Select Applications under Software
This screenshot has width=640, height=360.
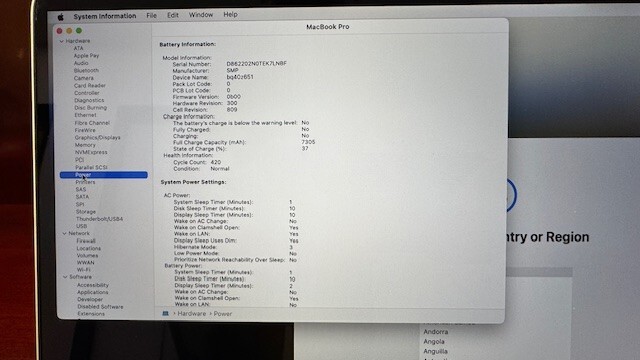coord(93,292)
